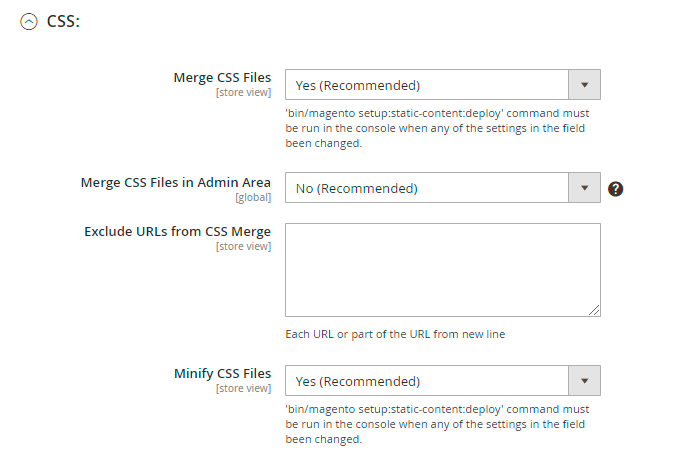Screen dimensions: 684x458
Task: Click '[store view]' scope label under Minify CSS Files
Action: 243,389
